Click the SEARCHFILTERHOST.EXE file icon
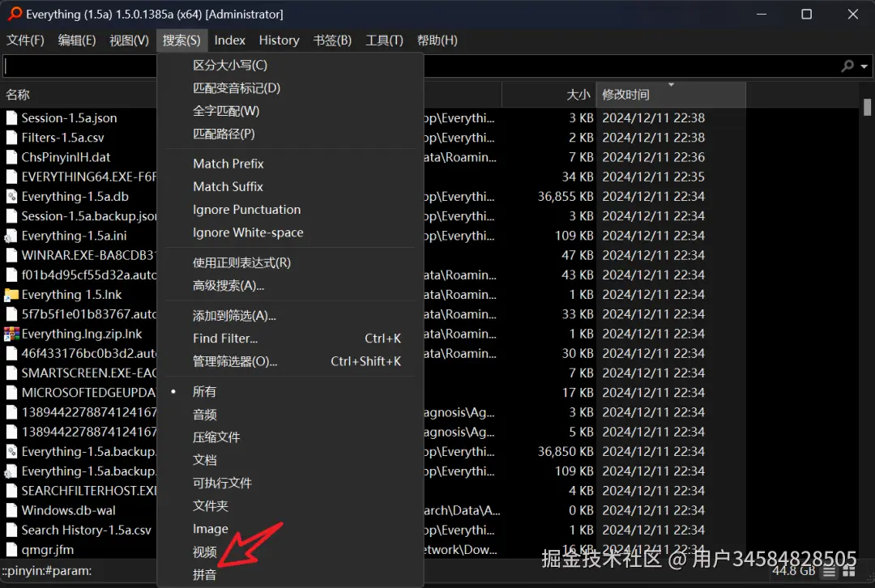This screenshot has width=875, height=588. 11,491
